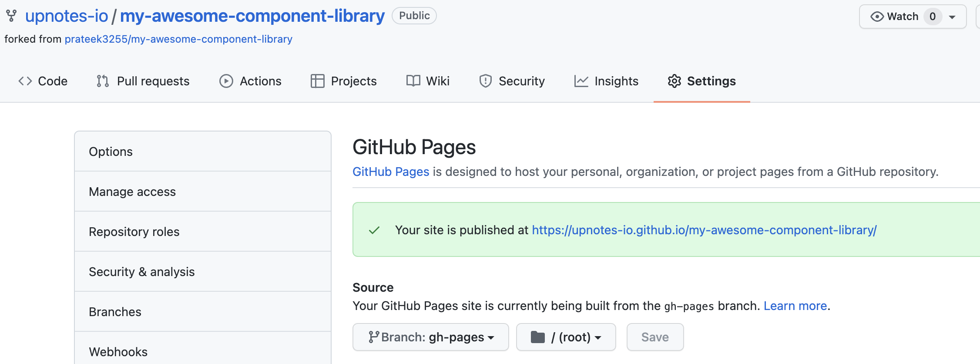
Task: Open the my-awesome-component-library repository link
Action: [x=252, y=16]
